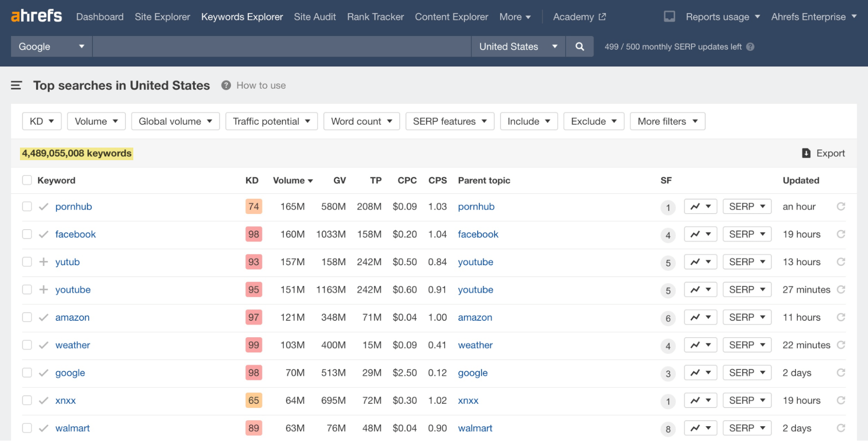Go to Site Explorer in navigation
Image resolution: width=868 pixels, height=441 pixels.
click(162, 17)
